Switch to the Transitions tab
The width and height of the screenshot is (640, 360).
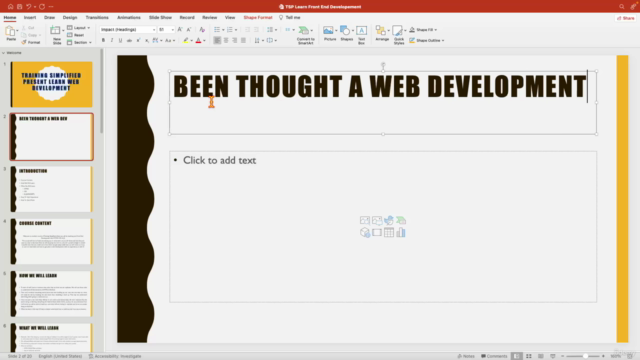[x=97, y=18]
